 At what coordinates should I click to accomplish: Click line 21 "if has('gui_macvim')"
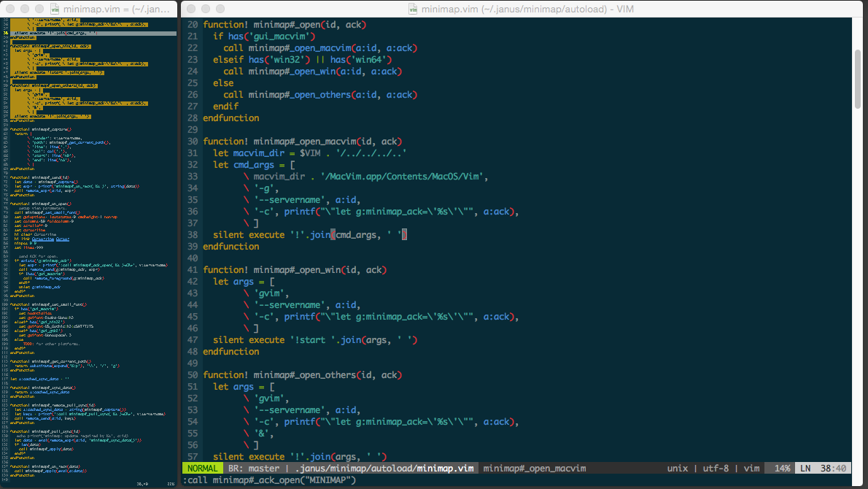[x=264, y=36]
